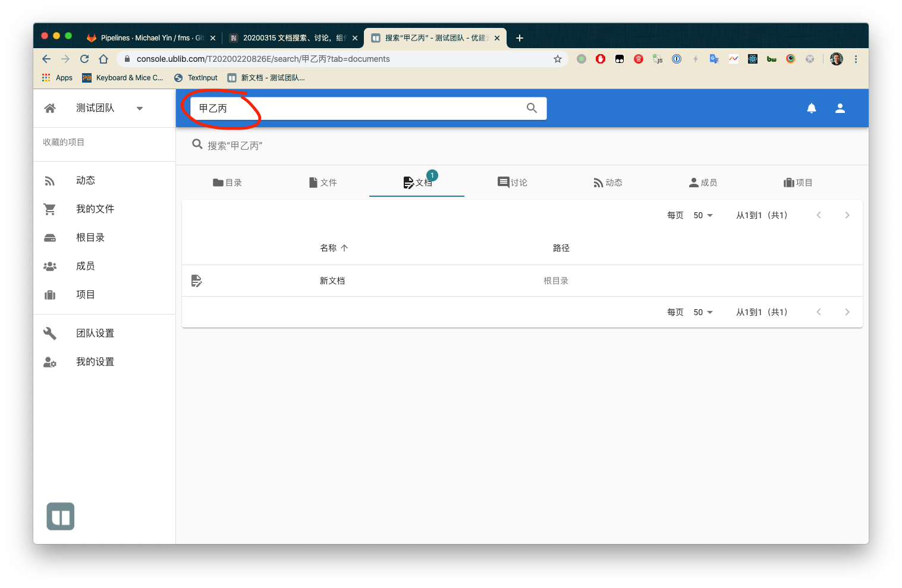This screenshot has width=902, height=588.
Task: Open user account icon in header
Action: point(840,108)
